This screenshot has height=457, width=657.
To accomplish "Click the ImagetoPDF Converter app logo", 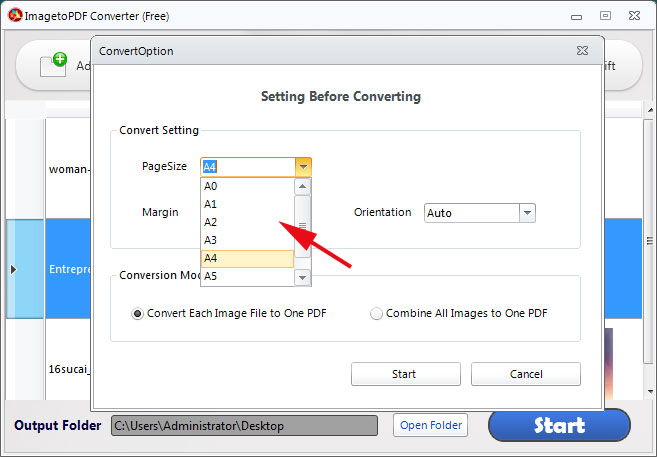I will click(15, 15).
